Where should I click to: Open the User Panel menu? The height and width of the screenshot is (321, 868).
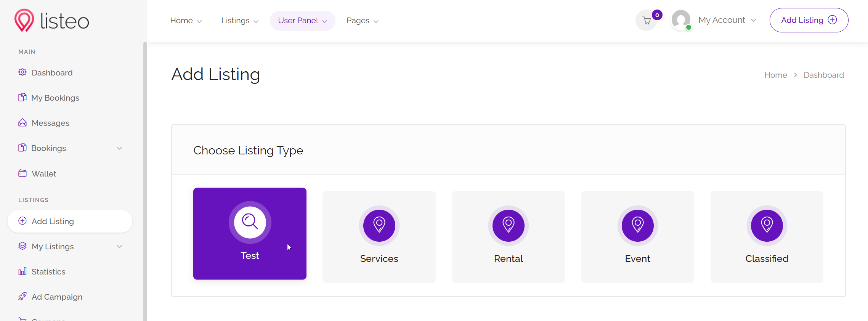(x=302, y=21)
